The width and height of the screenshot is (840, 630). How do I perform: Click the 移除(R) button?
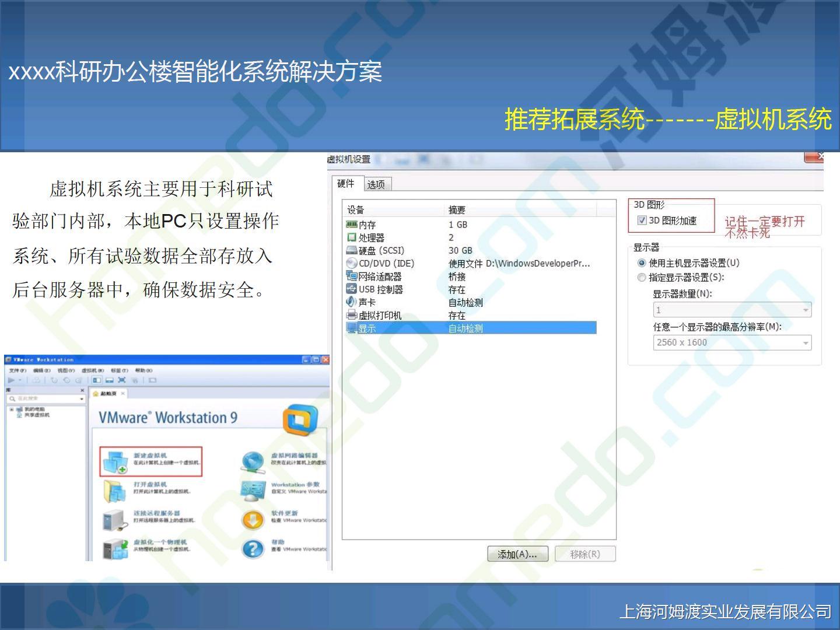[585, 554]
